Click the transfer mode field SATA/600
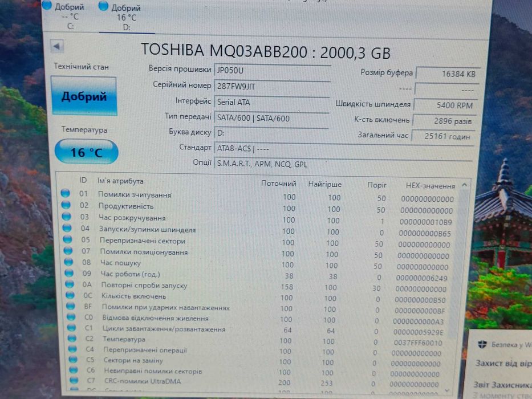 [x=271, y=118]
